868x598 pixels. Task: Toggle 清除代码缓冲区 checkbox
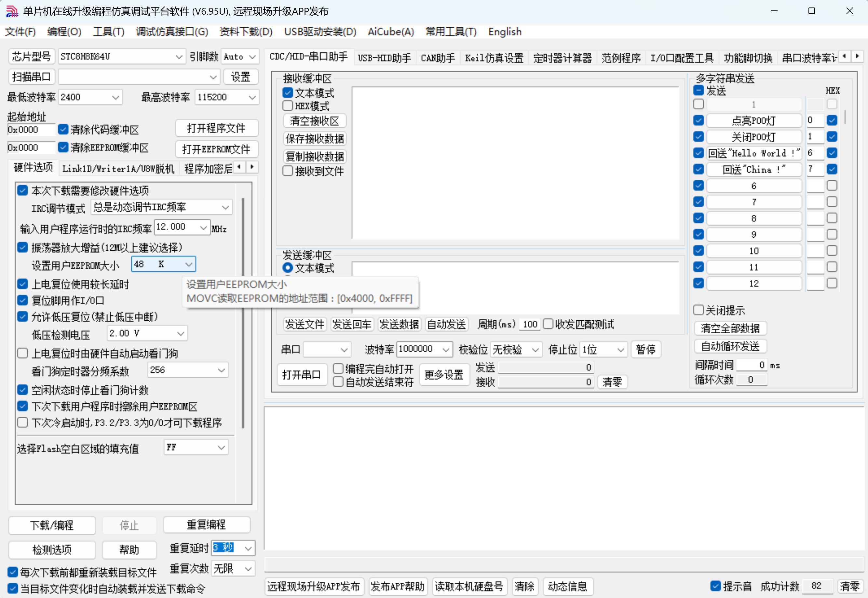click(x=63, y=129)
